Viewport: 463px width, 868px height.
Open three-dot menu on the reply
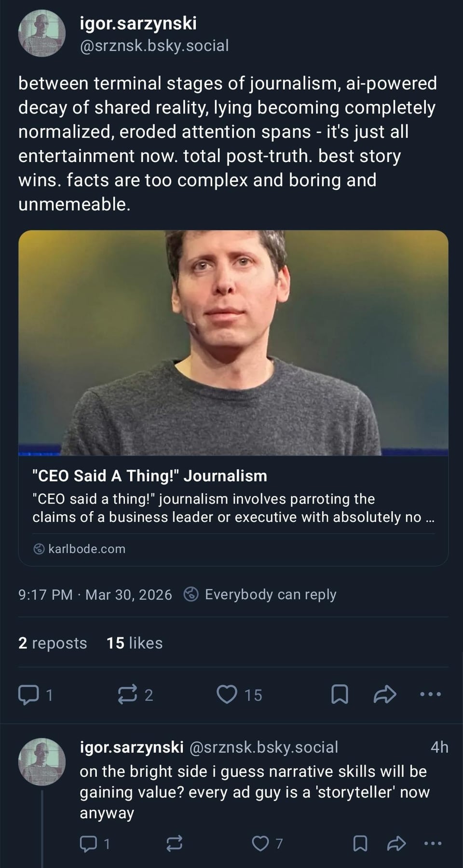pos(433,843)
